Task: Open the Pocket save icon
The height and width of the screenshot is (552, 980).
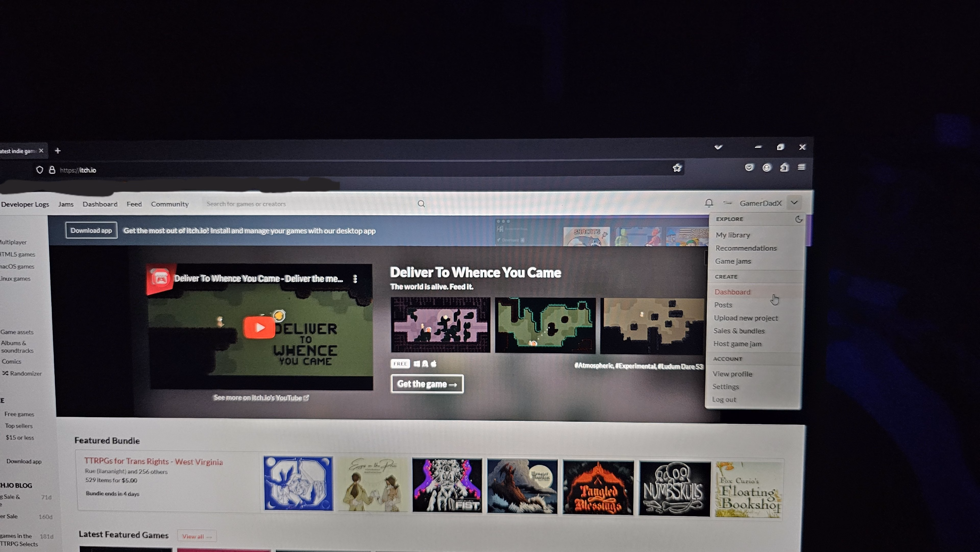Action: (x=749, y=167)
